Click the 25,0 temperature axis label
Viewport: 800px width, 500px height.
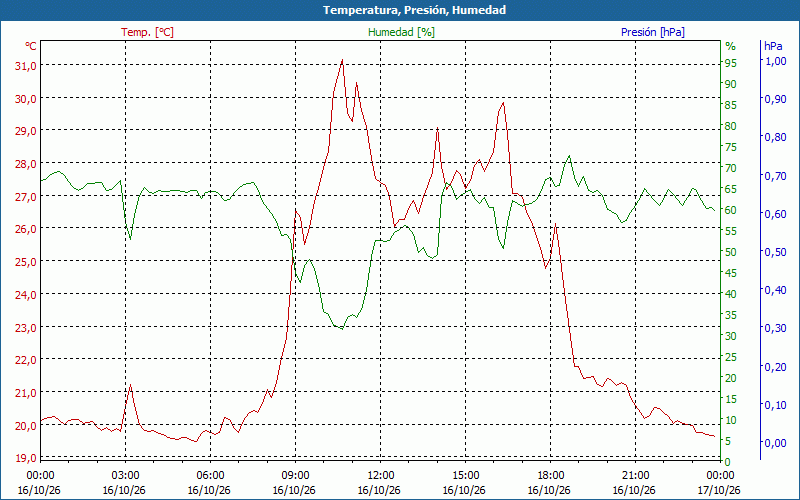pyautogui.click(x=24, y=262)
